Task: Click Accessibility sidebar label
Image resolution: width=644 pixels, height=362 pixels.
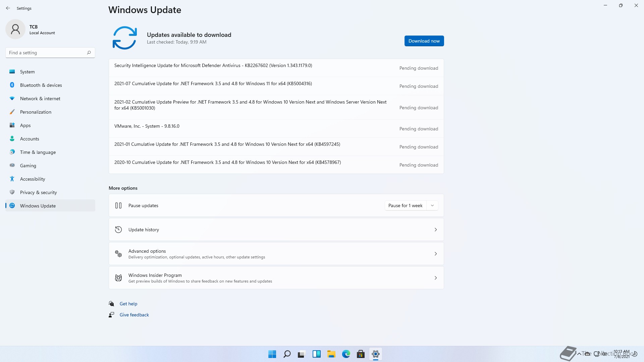Action: [33, 179]
